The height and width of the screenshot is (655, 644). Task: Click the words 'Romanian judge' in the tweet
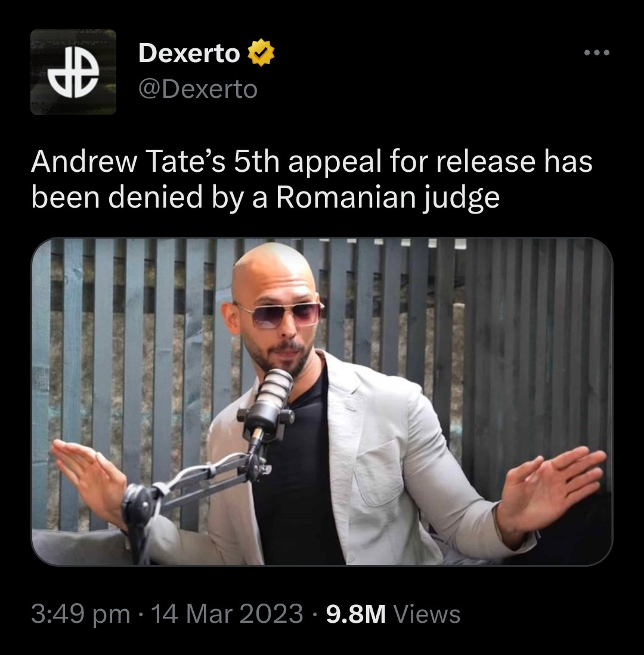[x=388, y=197]
